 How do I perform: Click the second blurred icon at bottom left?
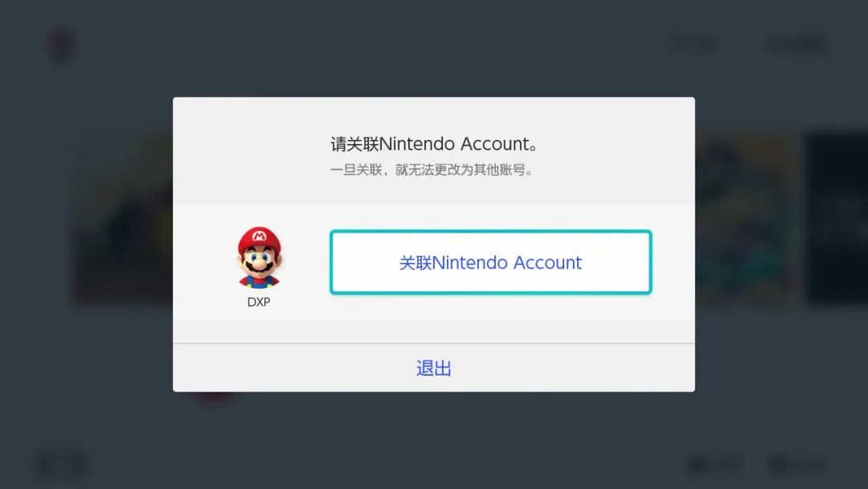pos(77,465)
